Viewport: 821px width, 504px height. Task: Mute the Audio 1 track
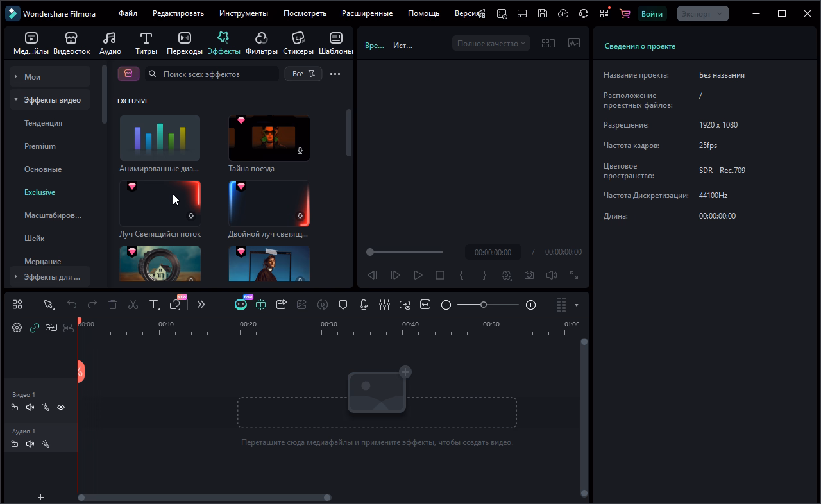[x=30, y=444]
